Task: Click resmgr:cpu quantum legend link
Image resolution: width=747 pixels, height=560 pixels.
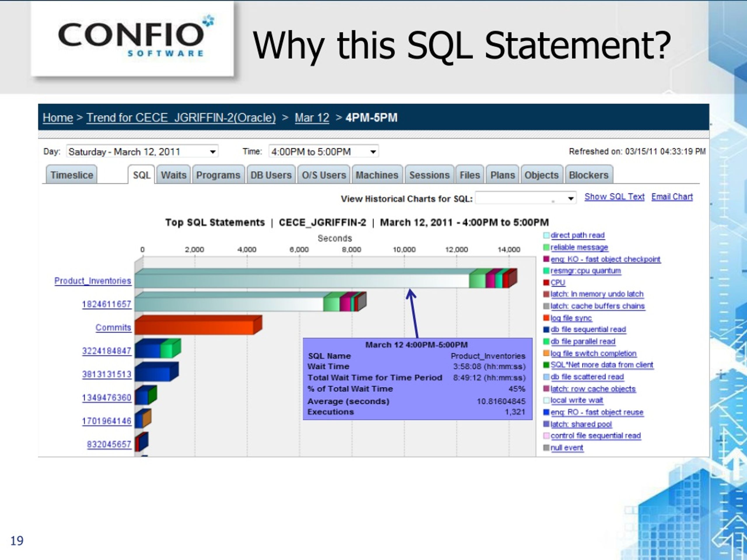Action: [586, 271]
